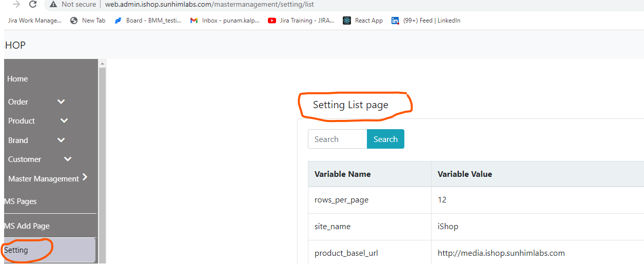Click the Not secure warning icon
The image size is (644, 264).
point(53,4)
